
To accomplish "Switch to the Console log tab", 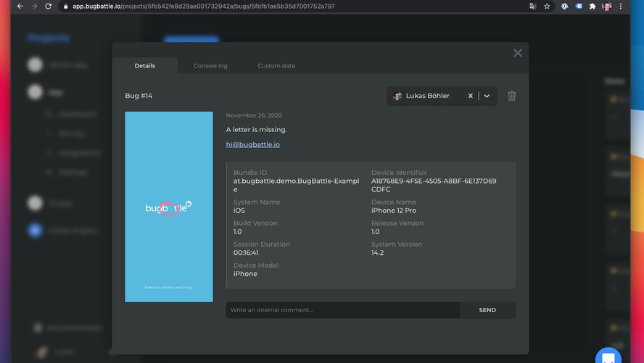I will (210, 66).
